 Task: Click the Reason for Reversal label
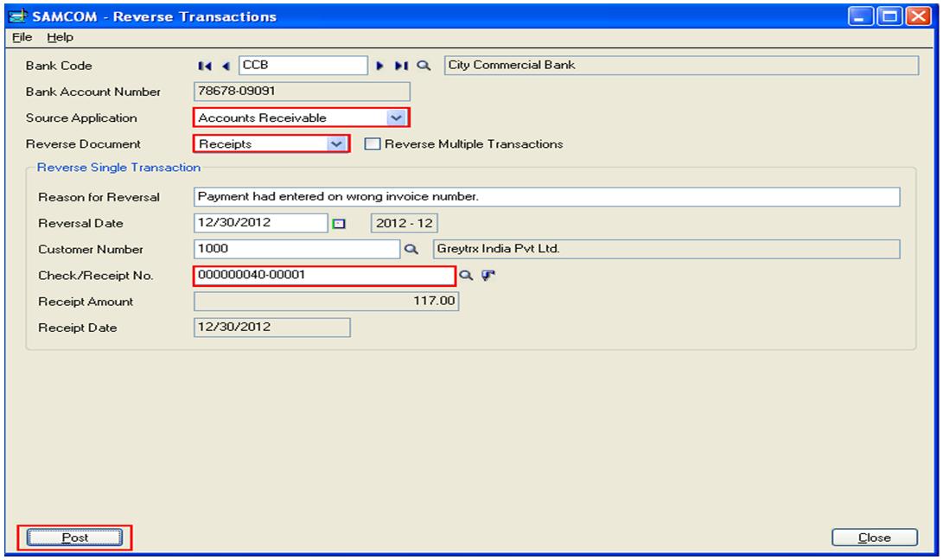coord(99,197)
